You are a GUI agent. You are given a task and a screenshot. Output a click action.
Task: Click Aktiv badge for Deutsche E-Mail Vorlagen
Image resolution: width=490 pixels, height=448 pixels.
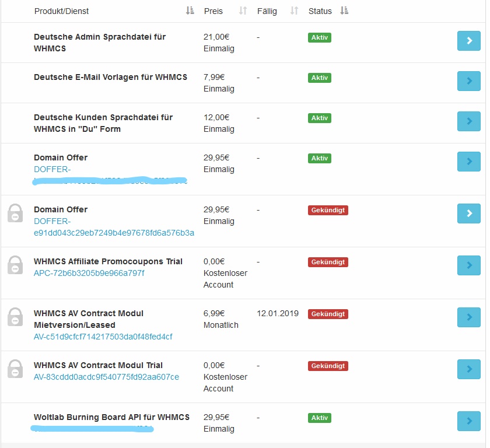click(x=319, y=78)
